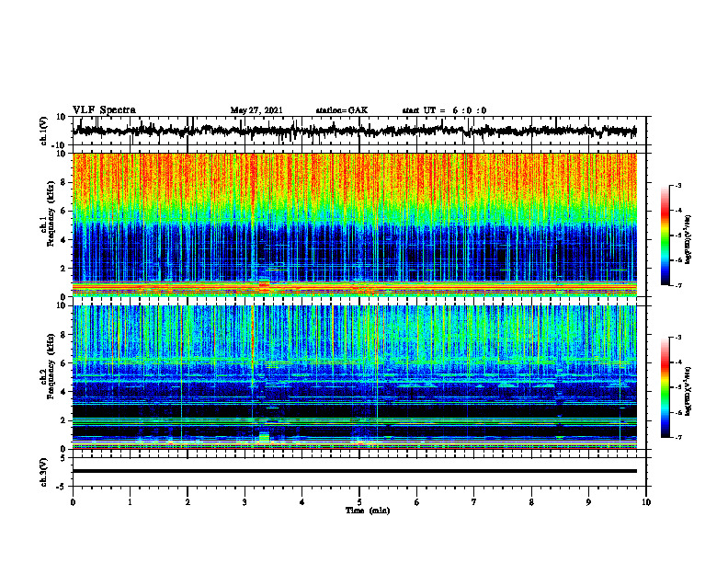Click the time axis tick label "7"

click(x=474, y=502)
